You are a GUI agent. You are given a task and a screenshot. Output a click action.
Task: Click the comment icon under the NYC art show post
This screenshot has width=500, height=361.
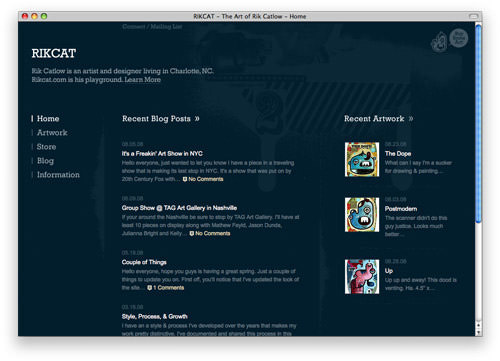[185, 179]
